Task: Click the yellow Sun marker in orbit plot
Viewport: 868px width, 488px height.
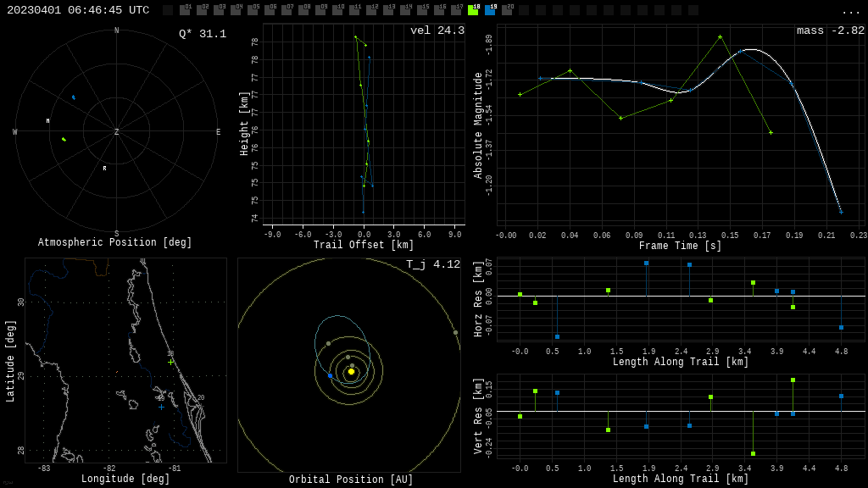Action: 351,371
